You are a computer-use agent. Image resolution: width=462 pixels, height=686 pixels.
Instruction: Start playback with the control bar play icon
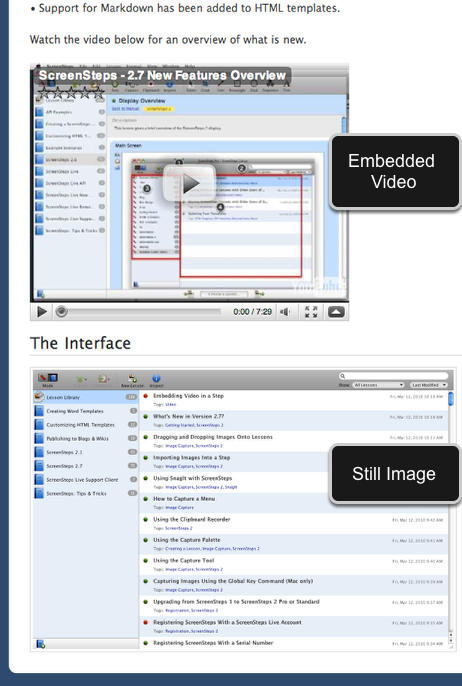click(42, 312)
